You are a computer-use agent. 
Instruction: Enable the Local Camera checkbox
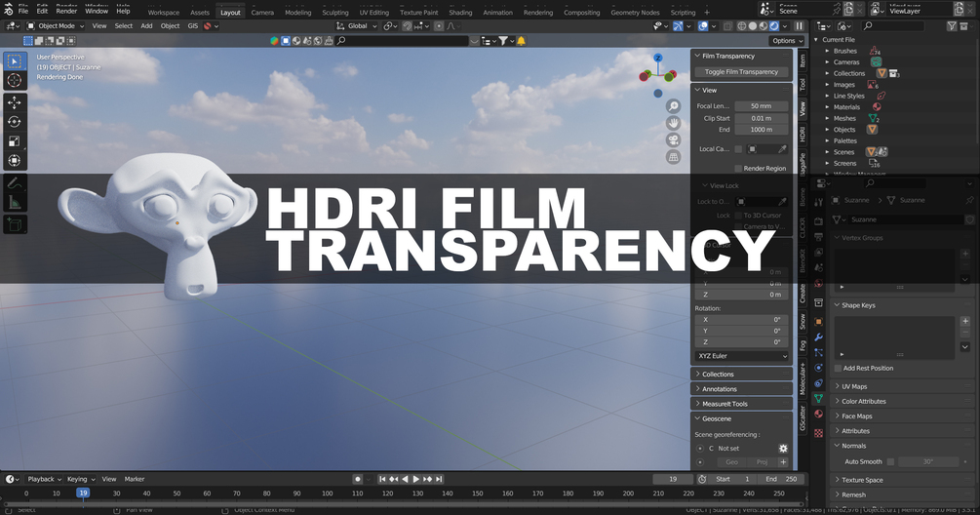pyautogui.click(x=738, y=149)
